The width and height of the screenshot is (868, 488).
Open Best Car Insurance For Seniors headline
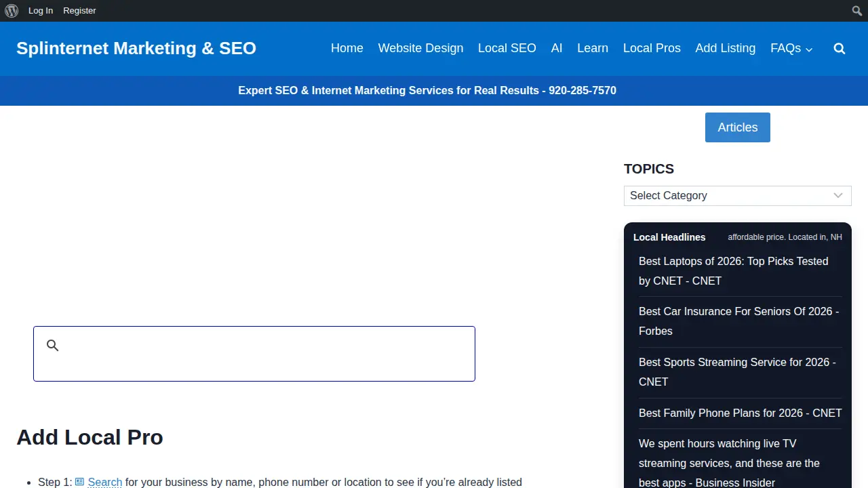[x=739, y=321]
